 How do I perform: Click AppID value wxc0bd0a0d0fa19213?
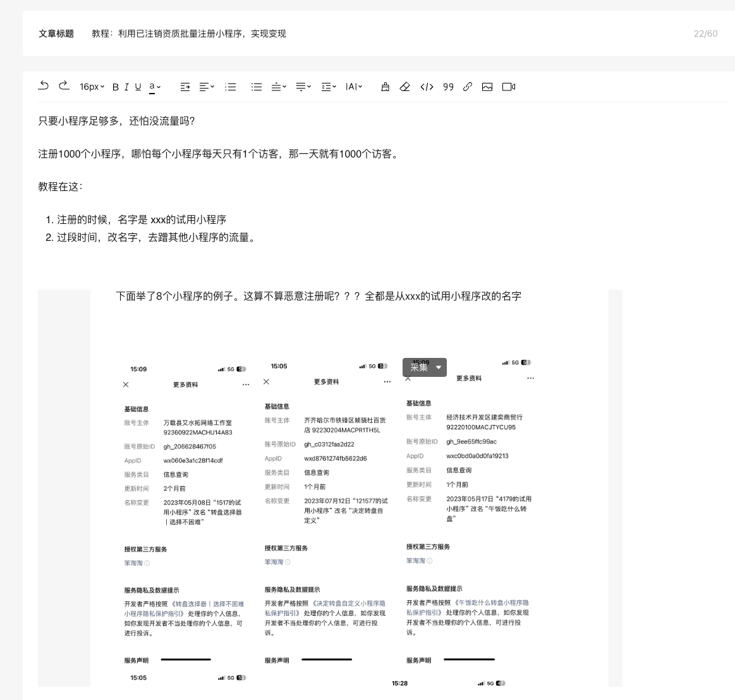pos(477,456)
